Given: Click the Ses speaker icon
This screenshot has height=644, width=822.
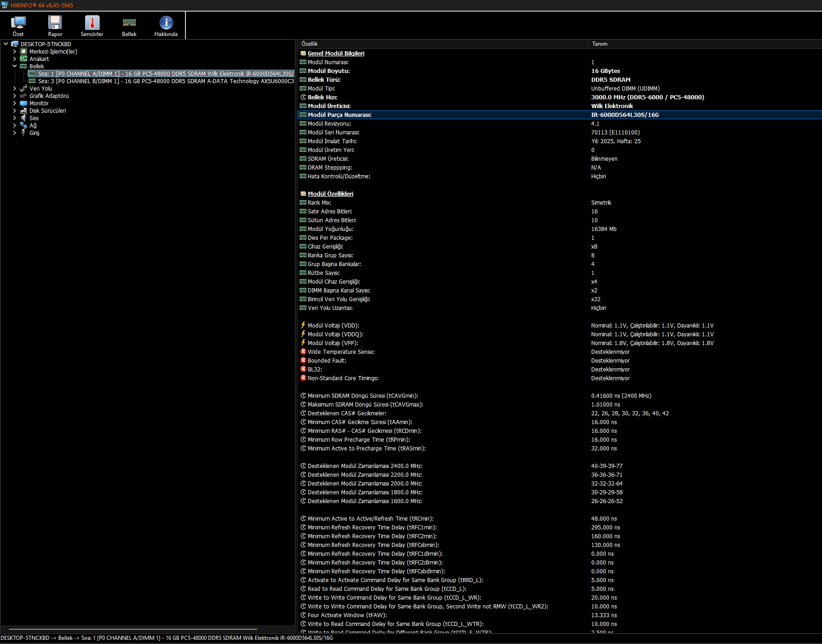Looking at the screenshot, I should [x=24, y=118].
